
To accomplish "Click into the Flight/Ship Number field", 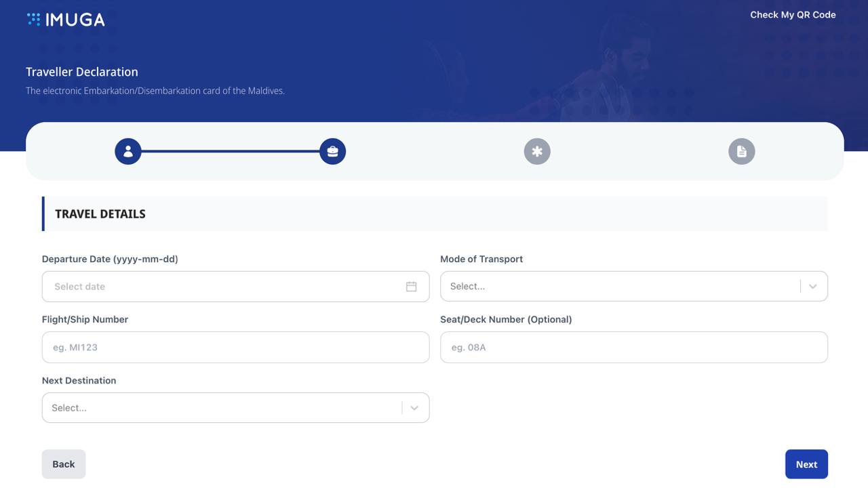I will (235, 347).
